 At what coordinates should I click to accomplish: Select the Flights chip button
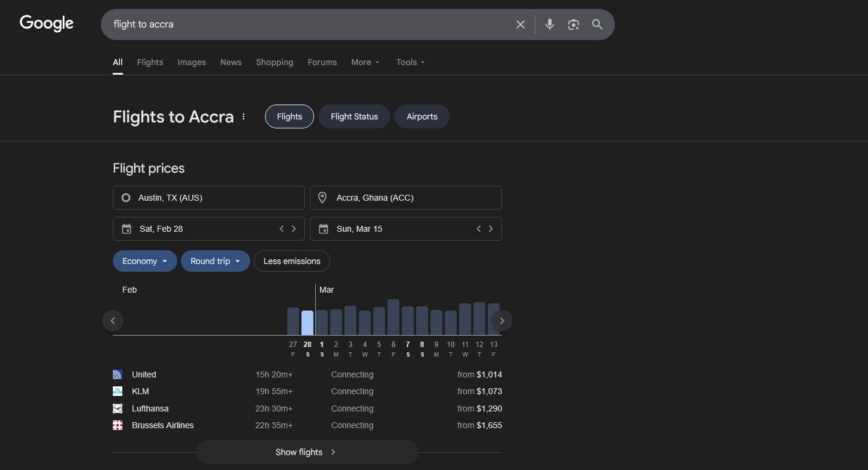[290, 116]
